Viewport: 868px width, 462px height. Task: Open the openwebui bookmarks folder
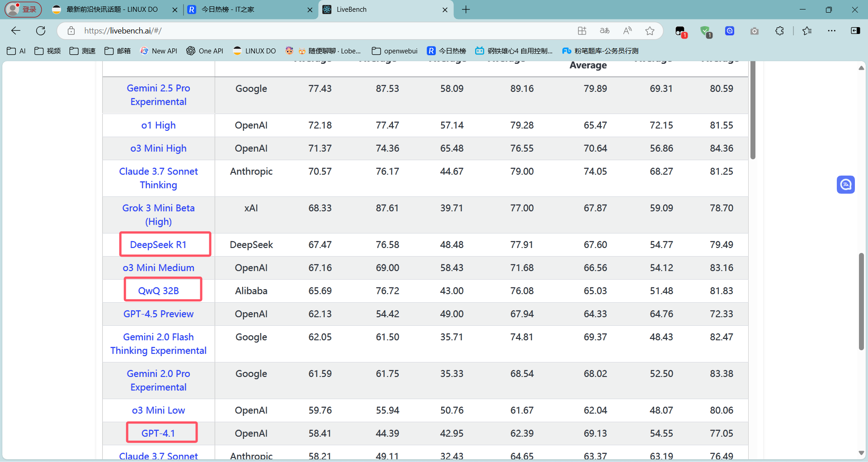tap(395, 51)
